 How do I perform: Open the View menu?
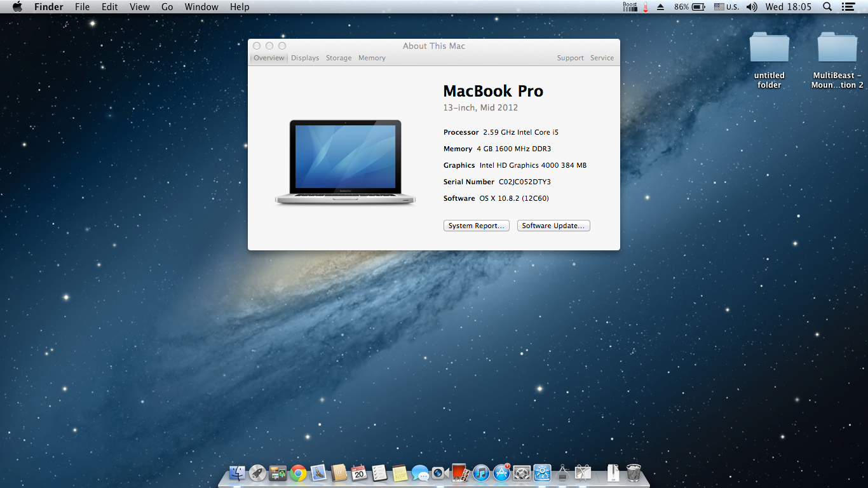tap(140, 7)
